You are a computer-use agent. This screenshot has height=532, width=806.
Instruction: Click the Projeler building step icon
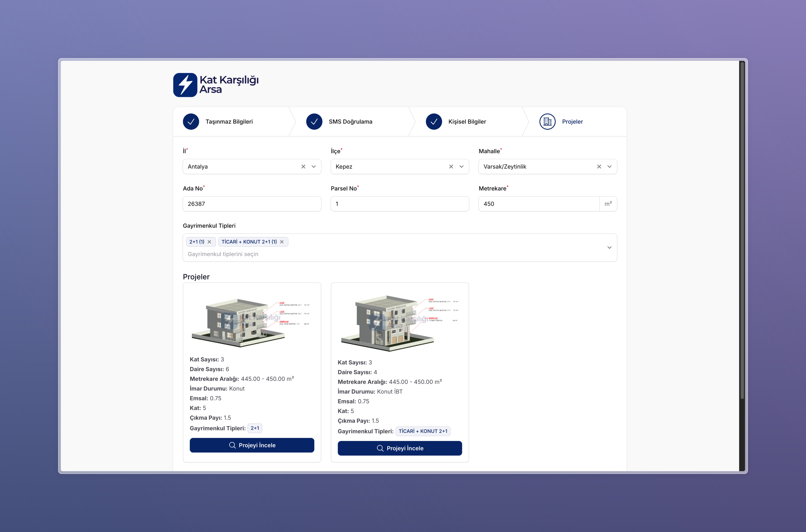point(547,122)
